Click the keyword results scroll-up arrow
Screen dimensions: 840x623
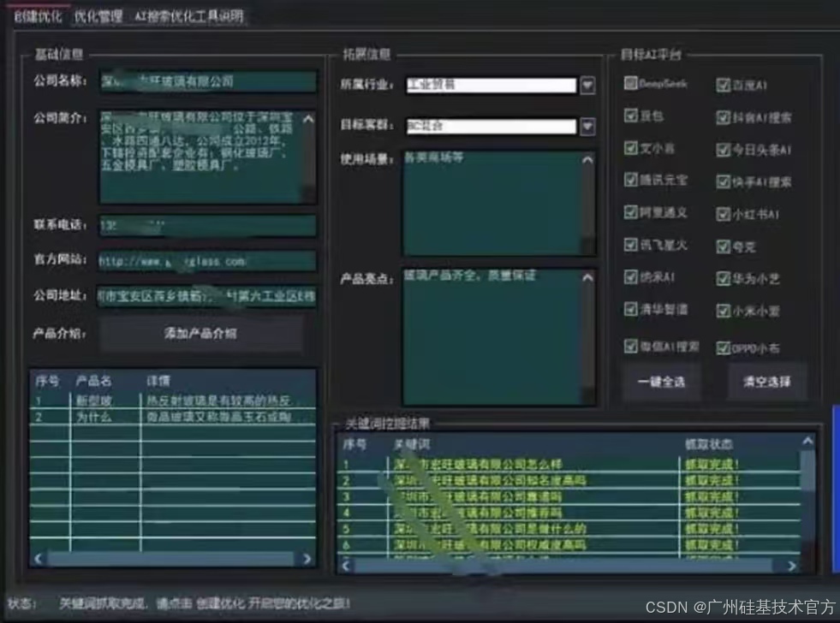coord(807,441)
